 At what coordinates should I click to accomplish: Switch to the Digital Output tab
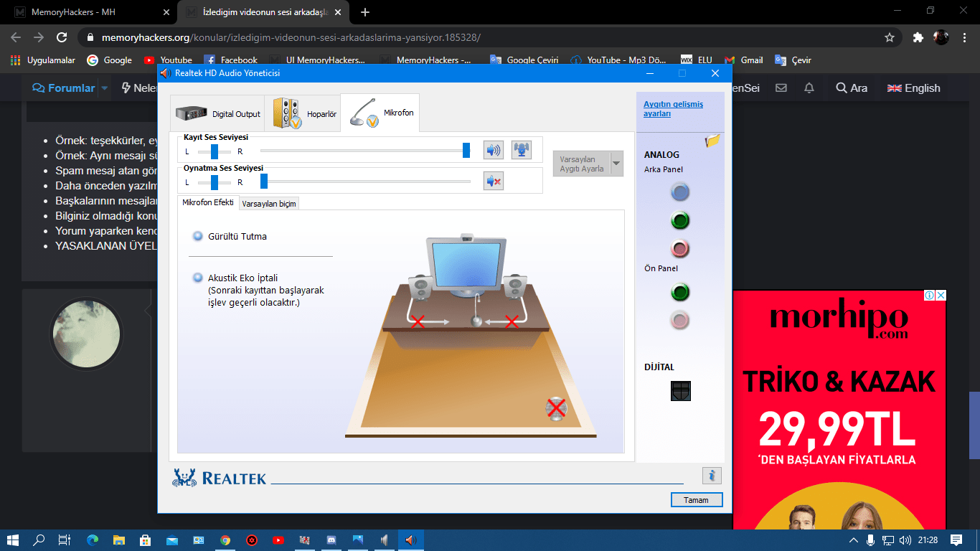point(217,113)
